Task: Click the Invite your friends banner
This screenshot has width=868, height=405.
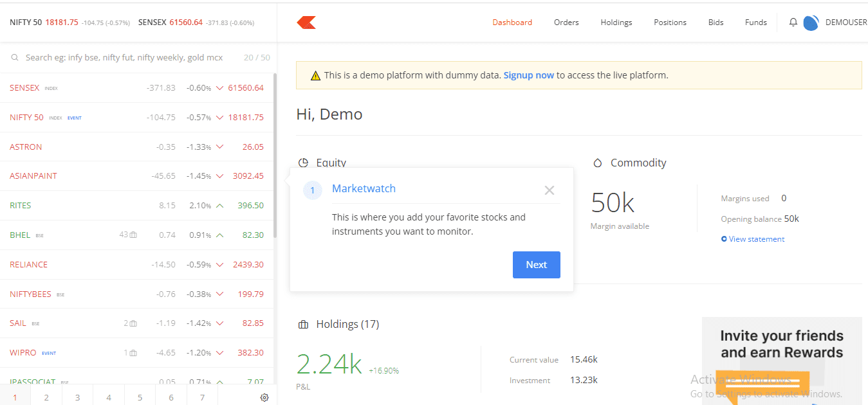Action: [x=782, y=361]
